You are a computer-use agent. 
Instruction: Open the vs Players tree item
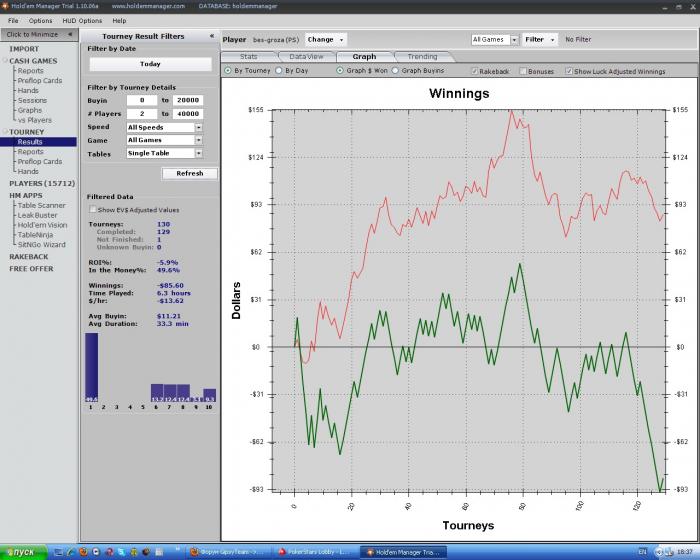pos(34,120)
